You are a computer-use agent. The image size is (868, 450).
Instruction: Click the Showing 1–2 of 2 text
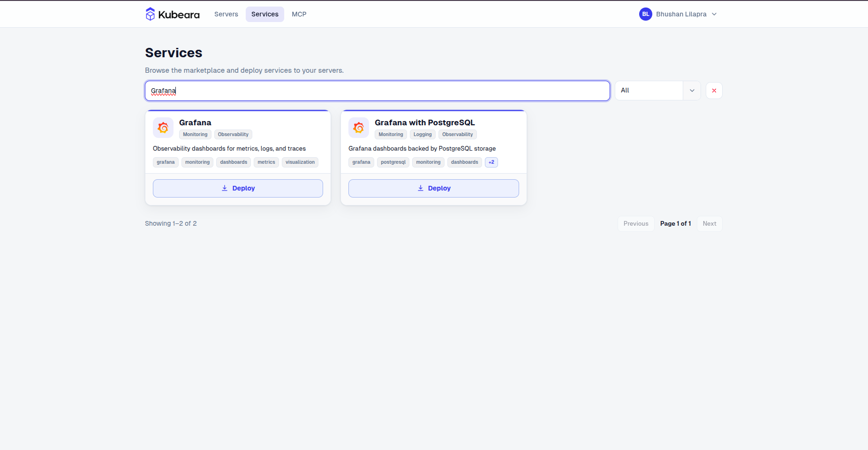tap(171, 223)
